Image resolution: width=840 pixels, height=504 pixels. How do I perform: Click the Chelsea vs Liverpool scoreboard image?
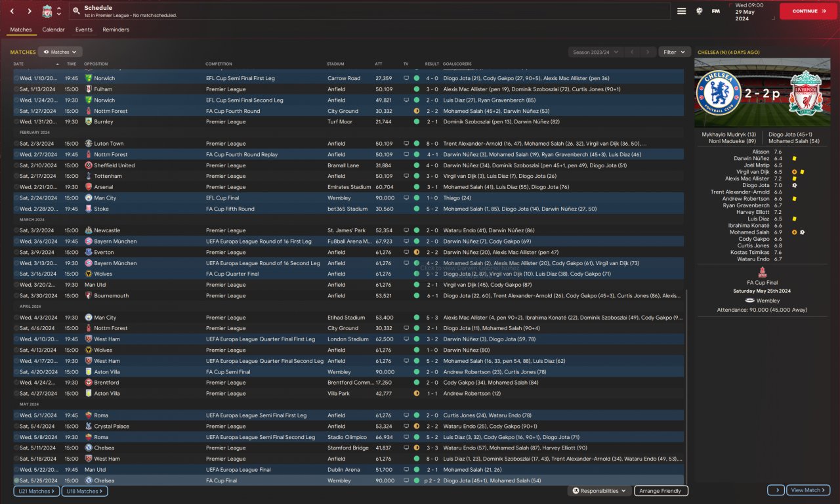click(762, 93)
